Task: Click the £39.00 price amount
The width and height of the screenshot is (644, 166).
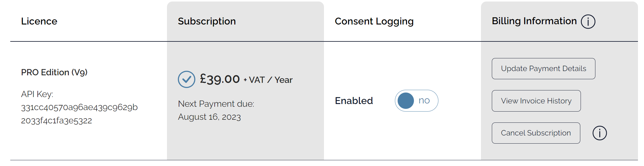Action: pyautogui.click(x=220, y=79)
